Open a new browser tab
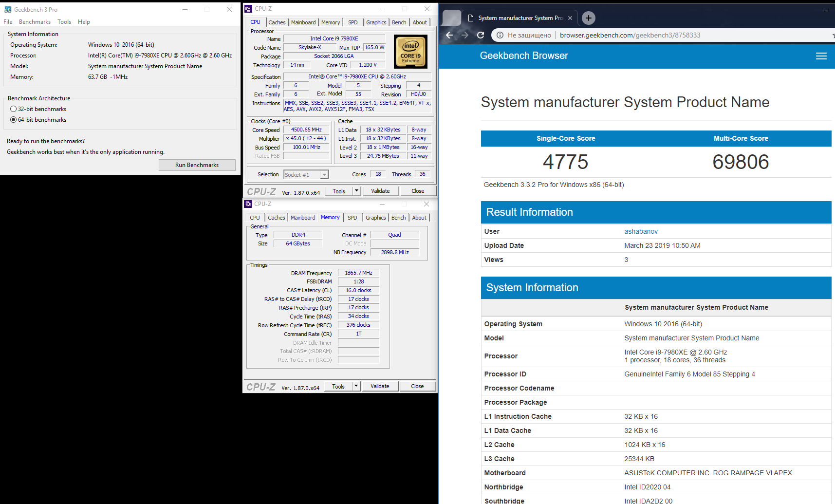Screen dimensions: 835x504 [x=589, y=18]
